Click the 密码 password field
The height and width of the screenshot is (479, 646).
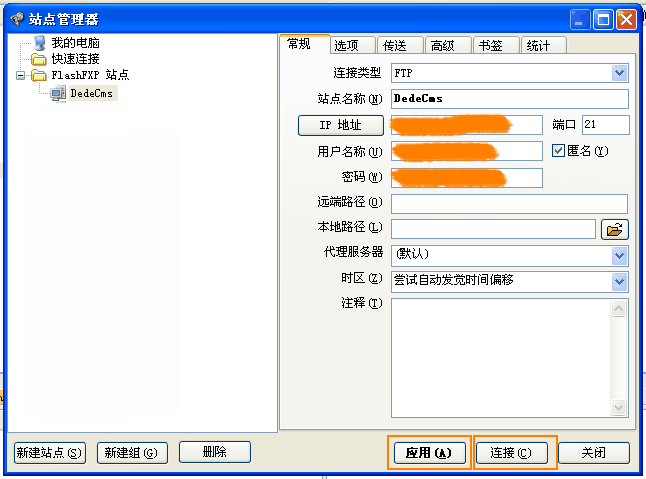467,178
